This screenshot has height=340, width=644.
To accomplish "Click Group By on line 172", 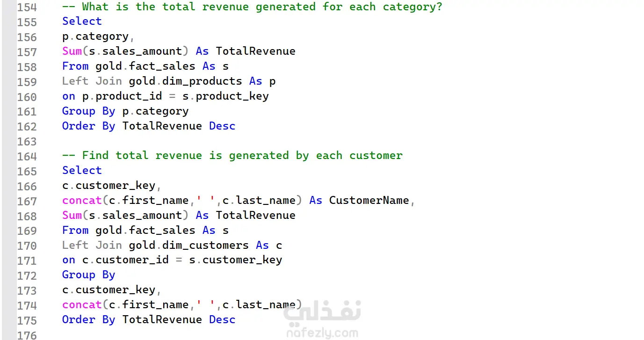I will pyautogui.click(x=89, y=275).
